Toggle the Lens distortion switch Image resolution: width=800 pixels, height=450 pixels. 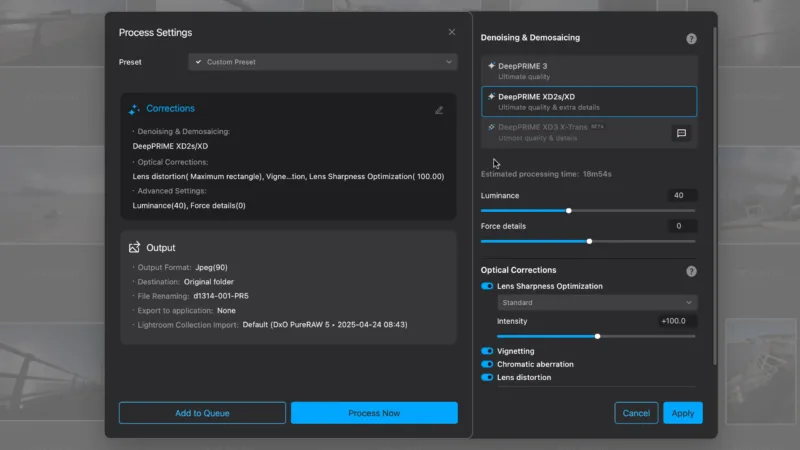[x=487, y=378]
